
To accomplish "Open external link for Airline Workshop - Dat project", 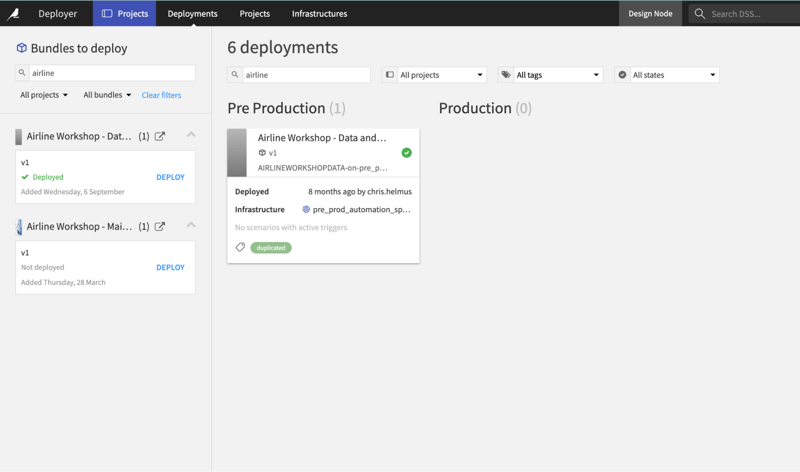I will tap(160, 136).
